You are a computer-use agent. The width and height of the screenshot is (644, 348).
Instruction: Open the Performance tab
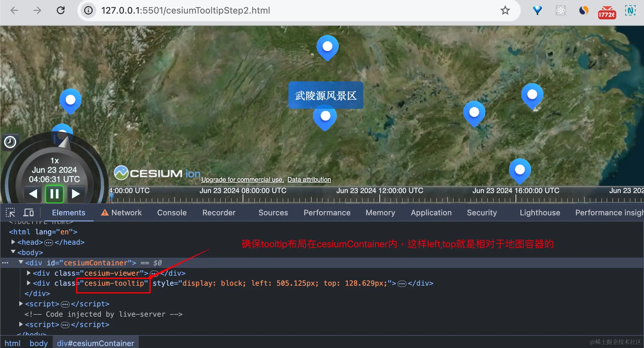(x=327, y=212)
